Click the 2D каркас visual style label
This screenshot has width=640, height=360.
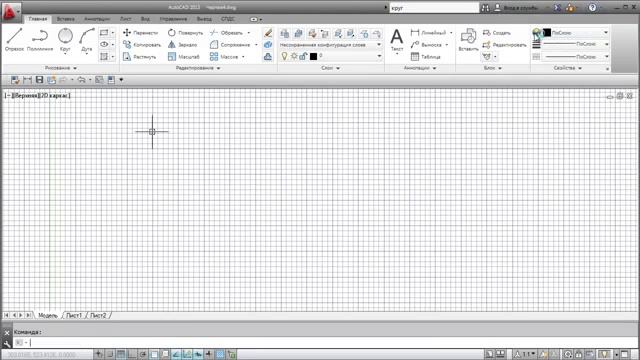click(55, 96)
